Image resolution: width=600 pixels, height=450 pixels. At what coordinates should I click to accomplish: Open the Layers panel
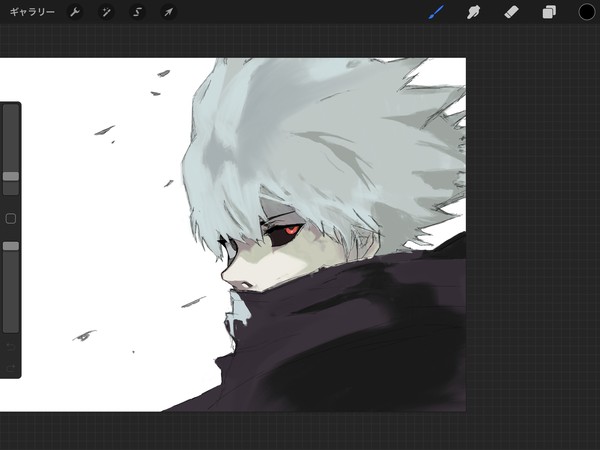click(x=549, y=12)
